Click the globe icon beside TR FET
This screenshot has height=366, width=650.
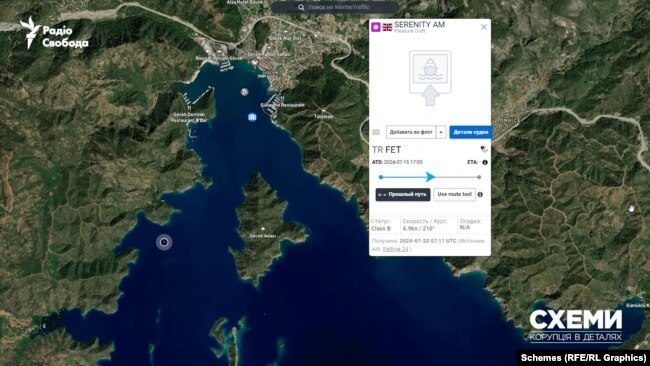(x=483, y=149)
